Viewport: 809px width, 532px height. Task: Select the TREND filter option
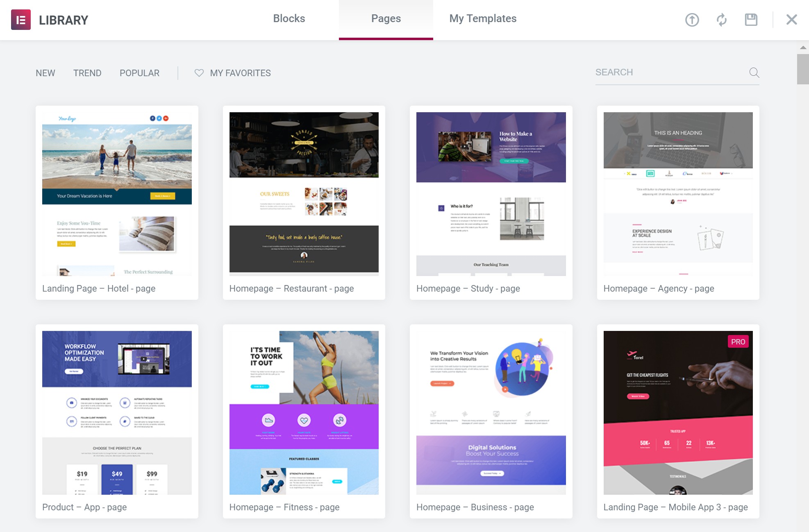pos(87,72)
